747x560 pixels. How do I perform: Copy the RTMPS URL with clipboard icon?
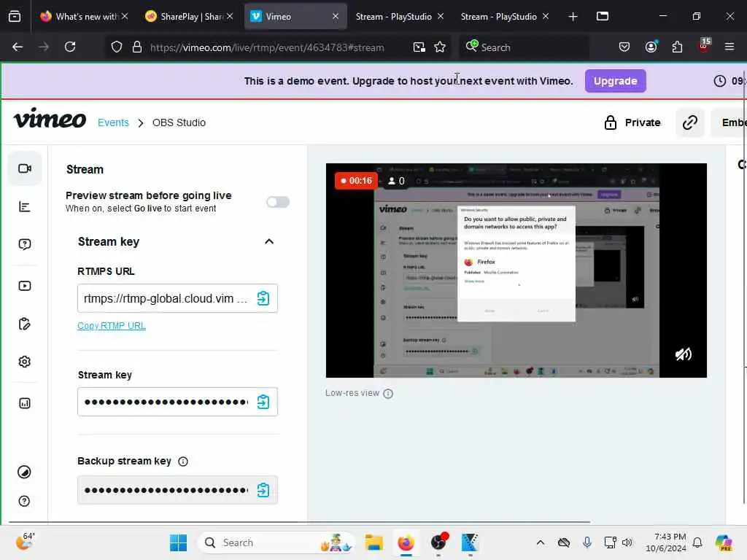click(263, 298)
